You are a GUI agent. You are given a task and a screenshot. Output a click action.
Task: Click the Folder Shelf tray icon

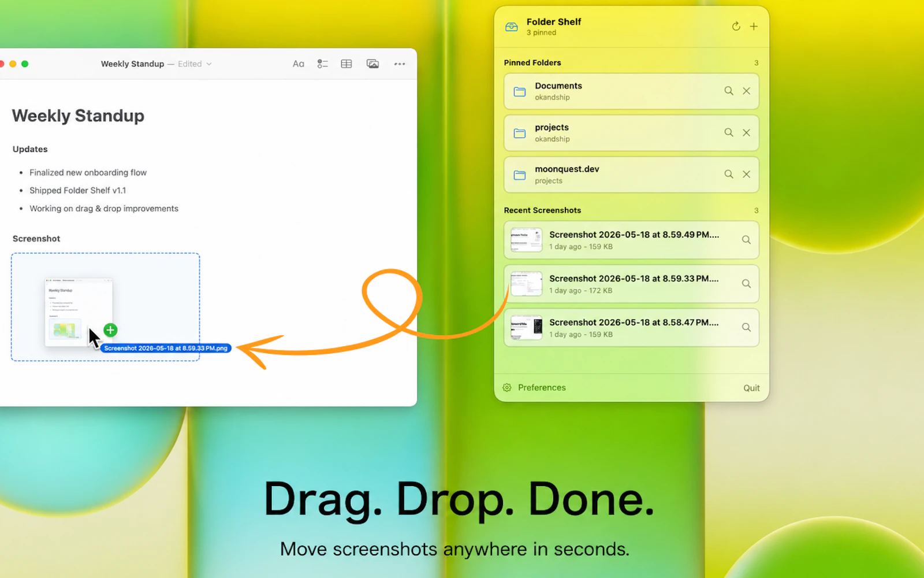pyautogui.click(x=512, y=27)
